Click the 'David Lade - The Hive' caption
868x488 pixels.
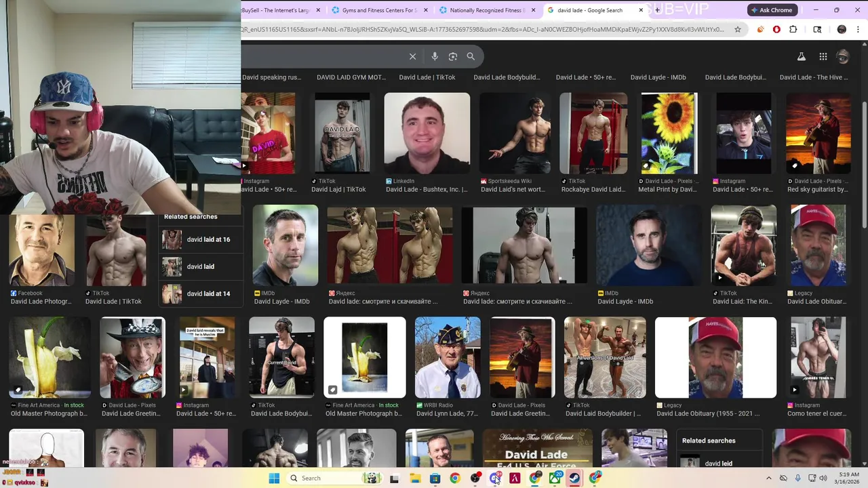pyautogui.click(x=814, y=77)
